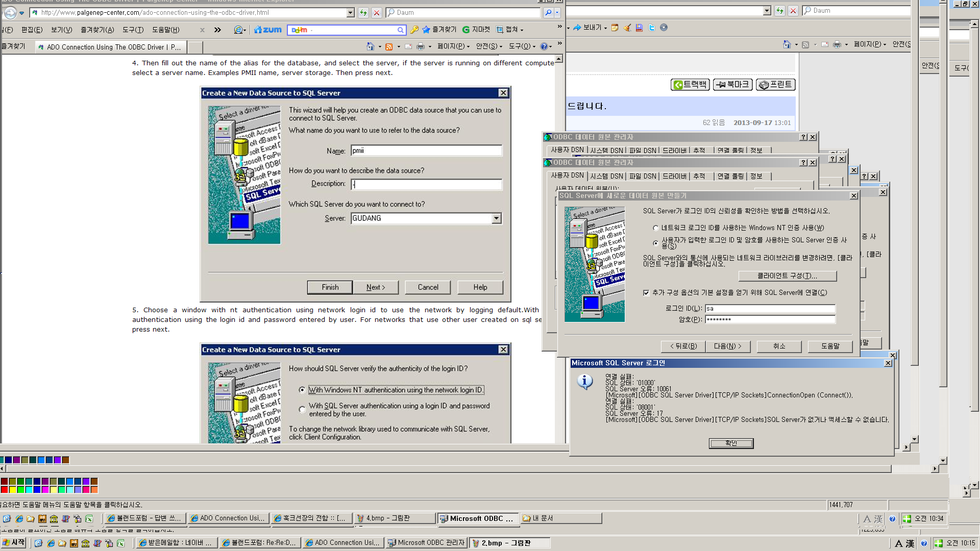Click the key icon beside Daum search
This screenshot has height=551, width=980.
point(414,30)
